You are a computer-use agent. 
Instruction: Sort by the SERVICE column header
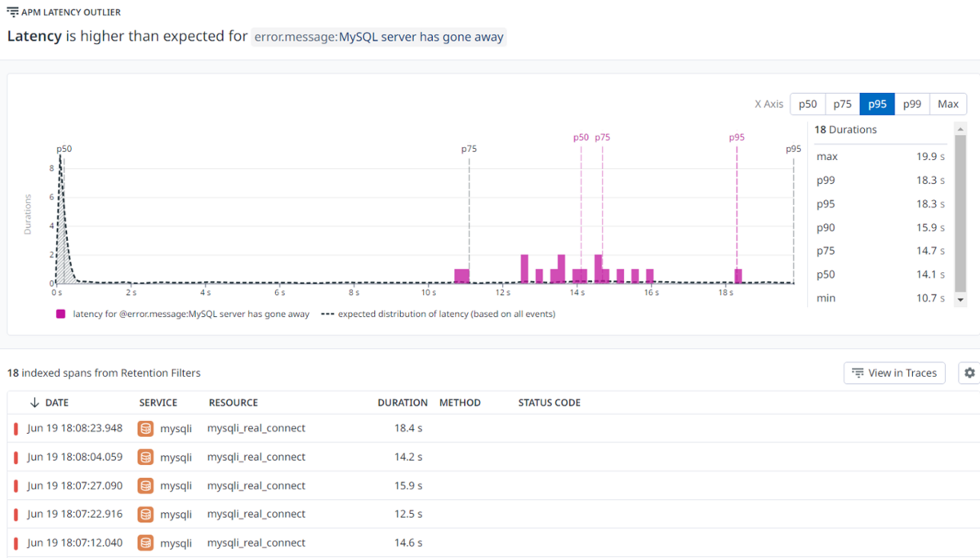(158, 403)
